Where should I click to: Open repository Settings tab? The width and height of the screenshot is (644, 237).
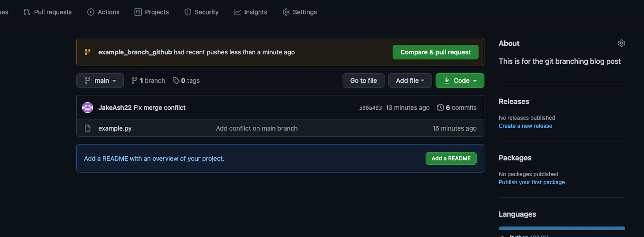[x=300, y=12]
